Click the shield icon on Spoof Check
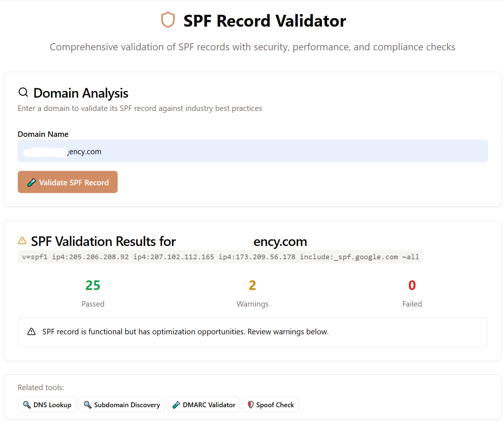 251,405
